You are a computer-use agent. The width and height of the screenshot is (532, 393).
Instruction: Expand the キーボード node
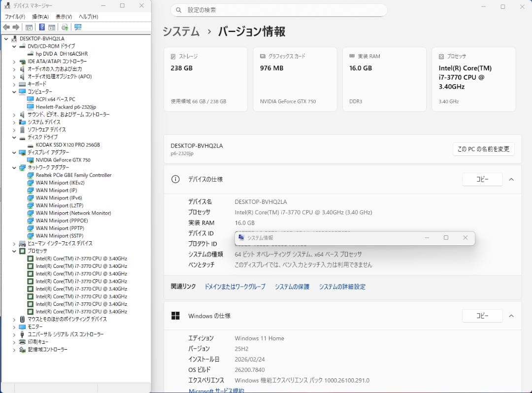(14, 84)
